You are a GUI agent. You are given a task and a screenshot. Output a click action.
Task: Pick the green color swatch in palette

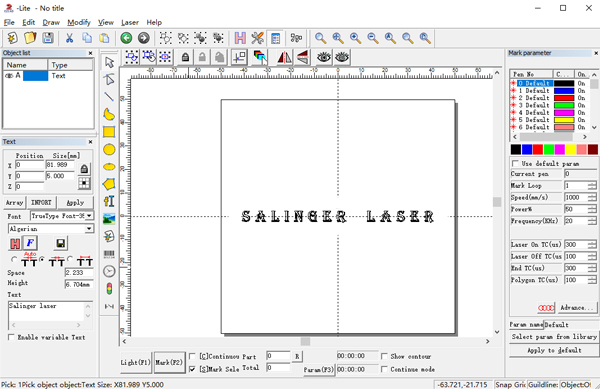pos(549,150)
